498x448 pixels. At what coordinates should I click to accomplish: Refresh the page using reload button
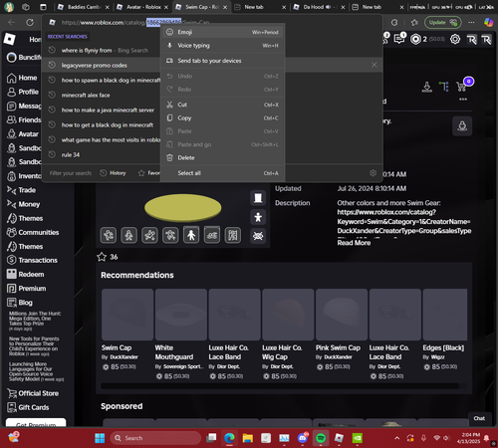[x=30, y=22]
